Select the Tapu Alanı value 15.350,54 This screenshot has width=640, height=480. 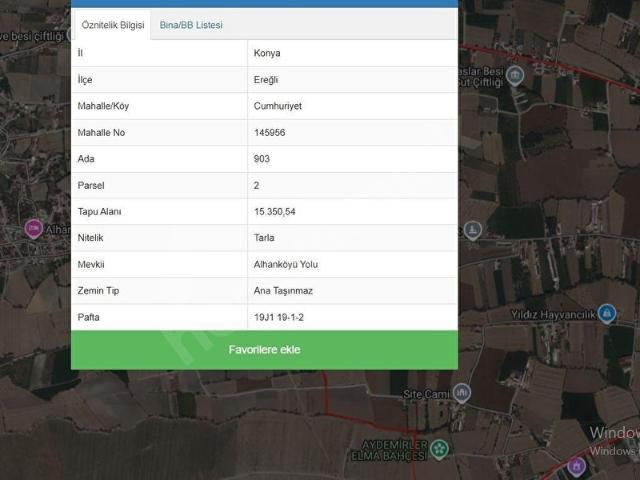pos(274,212)
